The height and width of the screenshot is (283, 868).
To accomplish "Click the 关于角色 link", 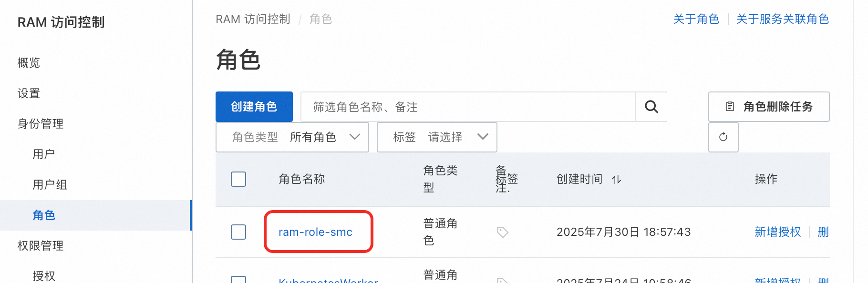I will [x=696, y=19].
